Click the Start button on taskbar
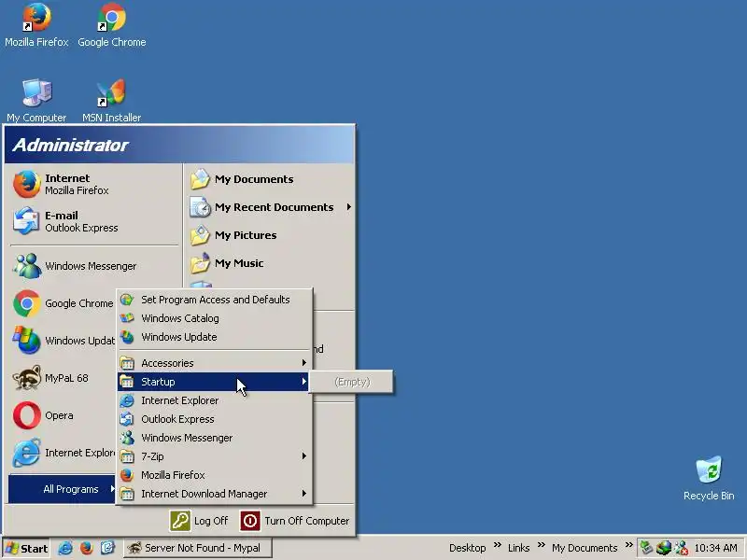The width and height of the screenshot is (747, 560). point(27,548)
